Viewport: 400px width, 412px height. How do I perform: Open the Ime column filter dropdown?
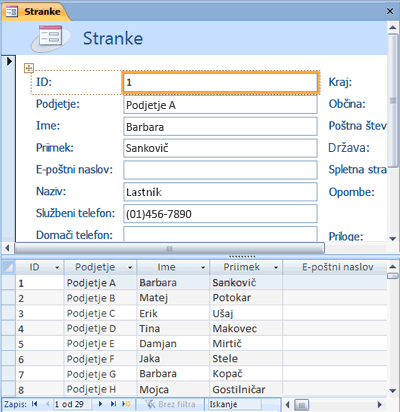click(203, 267)
